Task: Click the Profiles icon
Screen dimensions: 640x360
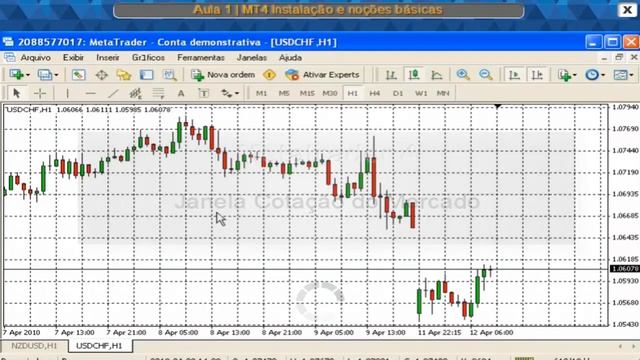Action: click(44, 75)
